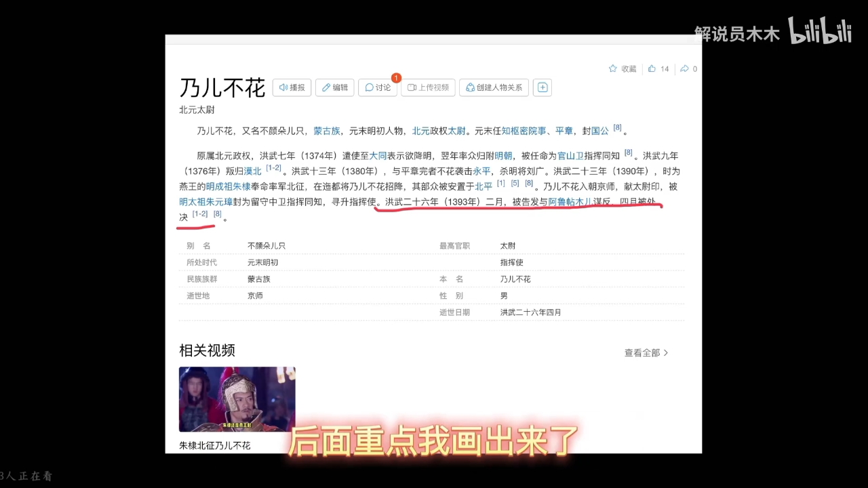Viewport: 868px width, 488px height.
Task: Open the 国公 link
Action: point(600,131)
